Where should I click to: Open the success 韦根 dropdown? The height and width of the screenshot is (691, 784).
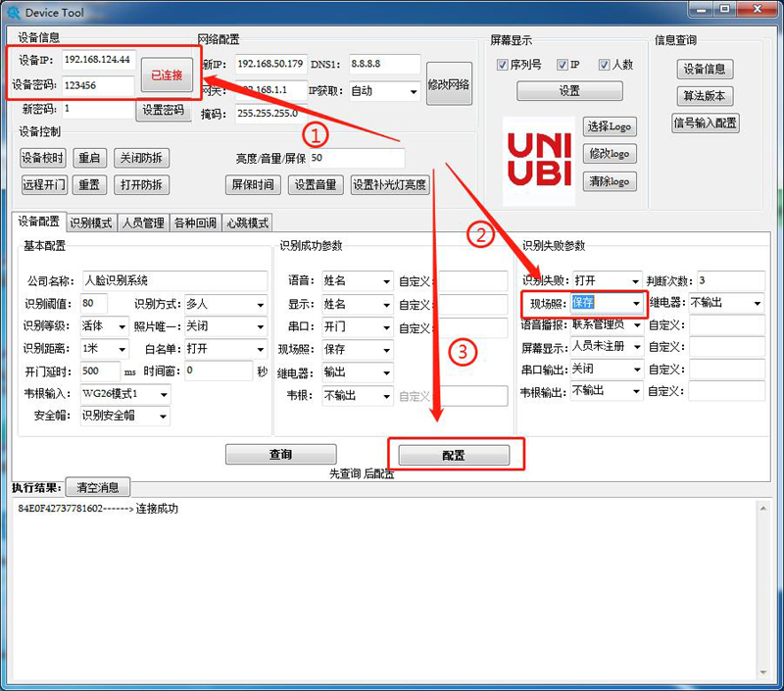358,396
